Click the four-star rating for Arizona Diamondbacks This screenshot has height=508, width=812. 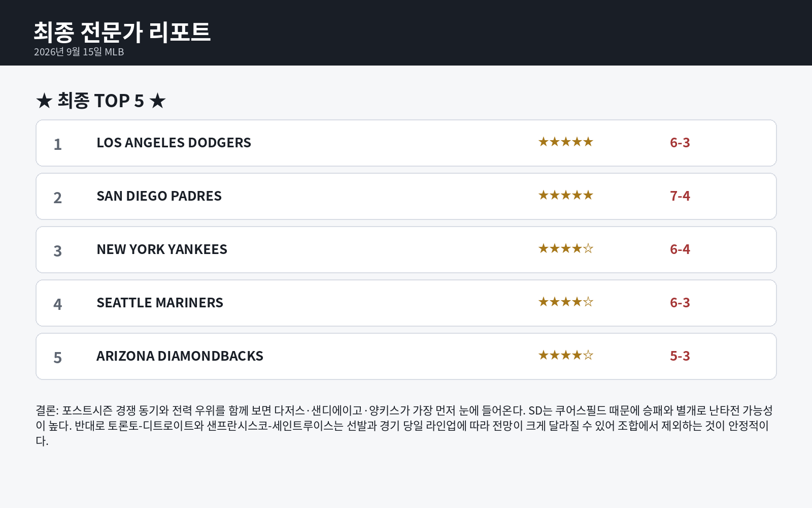coord(566,356)
